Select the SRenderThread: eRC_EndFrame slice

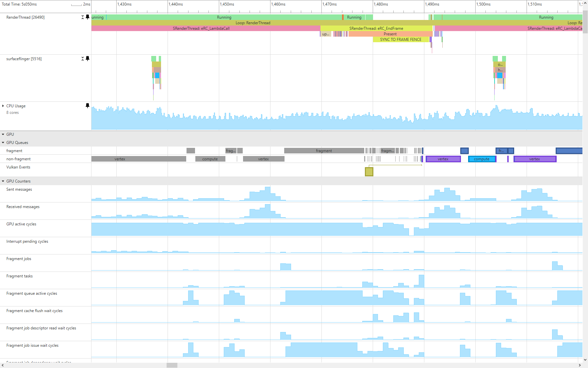(x=376, y=28)
